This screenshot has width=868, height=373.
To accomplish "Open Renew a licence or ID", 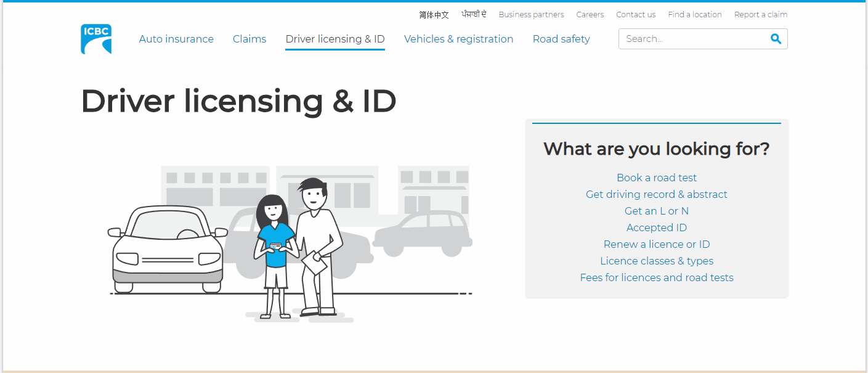I will point(657,244).
